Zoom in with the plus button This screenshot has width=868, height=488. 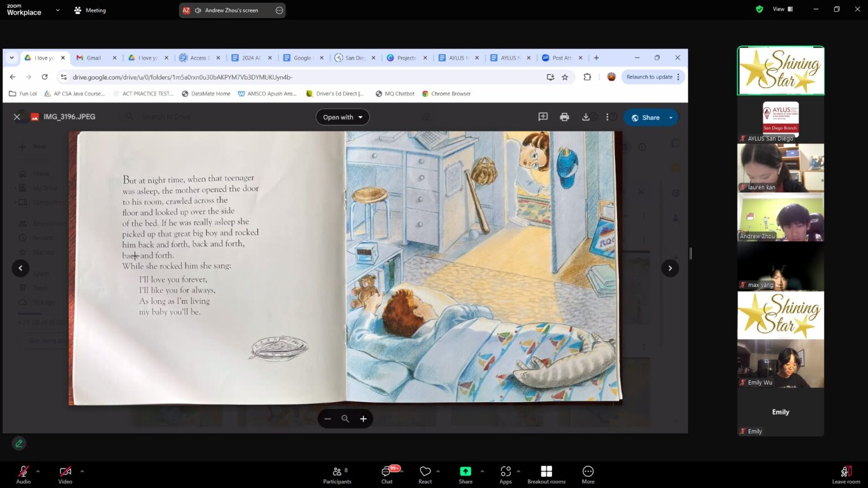click(x=363, y=419)
